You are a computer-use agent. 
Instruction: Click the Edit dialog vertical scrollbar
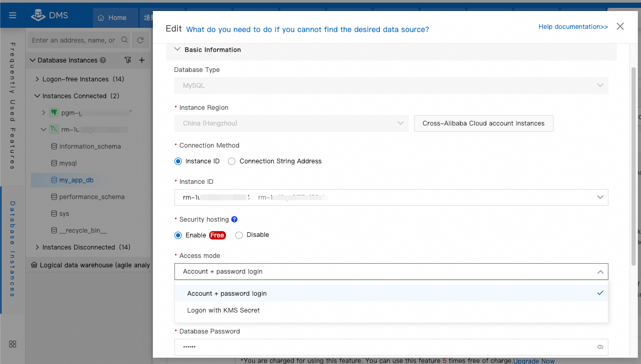[x=634, y=165]
